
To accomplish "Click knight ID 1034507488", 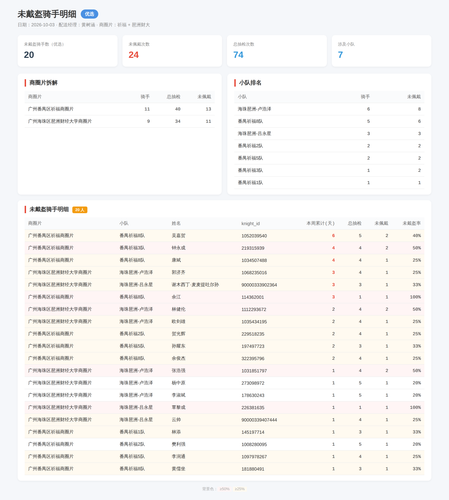I will click(254, 260).
